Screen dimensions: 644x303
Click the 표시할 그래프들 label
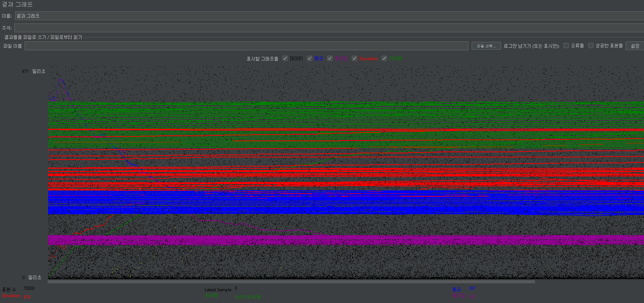coord(262,59)
